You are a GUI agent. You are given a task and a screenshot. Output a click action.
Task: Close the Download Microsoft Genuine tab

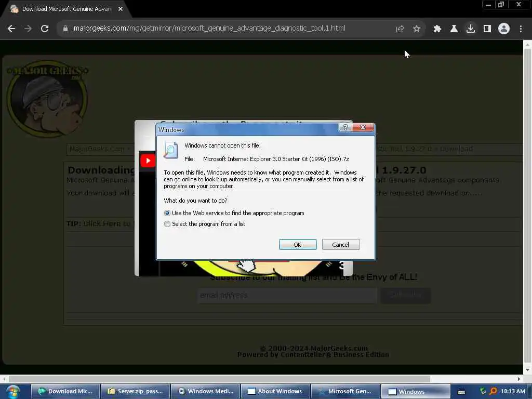pos(121,9)
